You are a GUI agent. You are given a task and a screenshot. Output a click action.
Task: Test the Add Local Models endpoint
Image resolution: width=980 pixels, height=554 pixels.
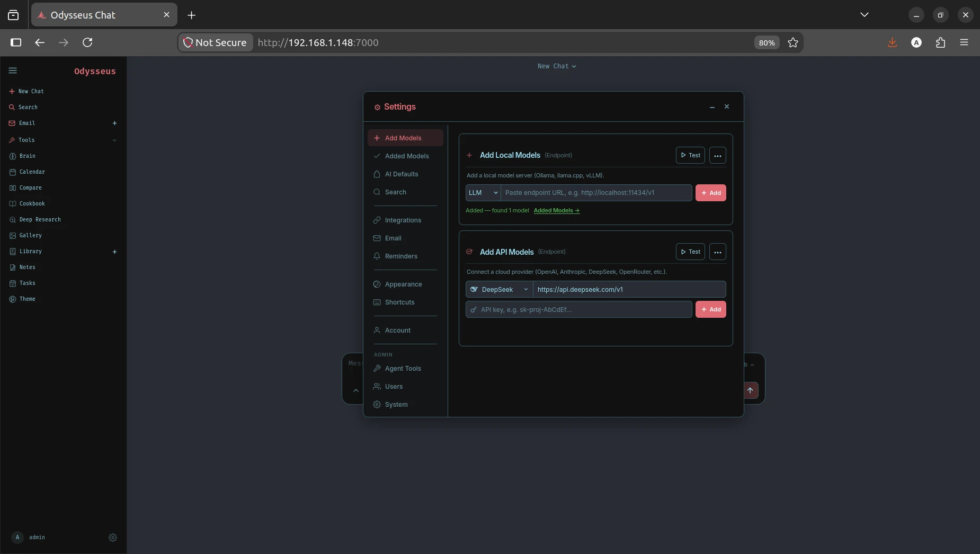(x=690, y=155)
